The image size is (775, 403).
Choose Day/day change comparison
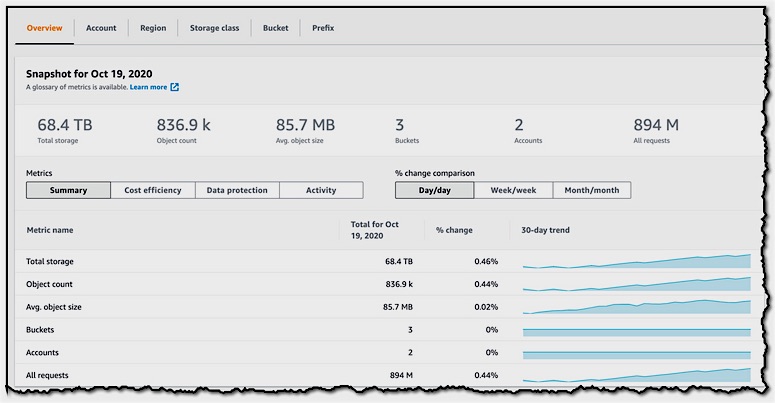click(434, 190)
